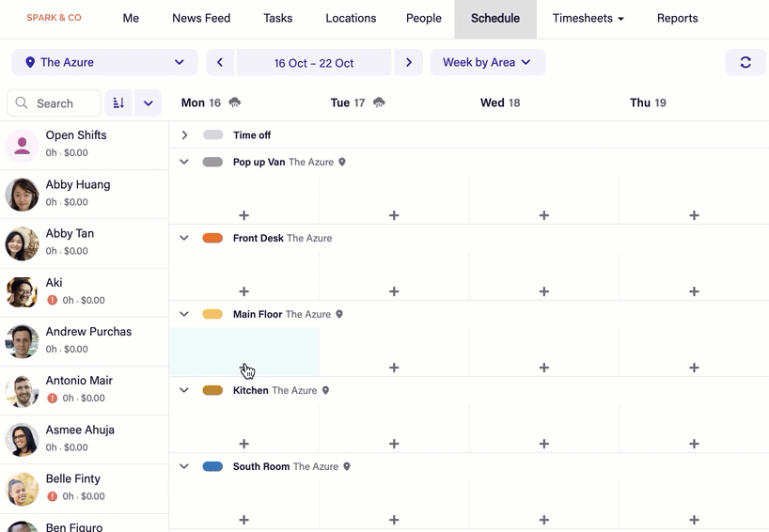This screenshot has width=769, height=532.
Task: Collapse the Main Floor area
Action: coord(184,314)
